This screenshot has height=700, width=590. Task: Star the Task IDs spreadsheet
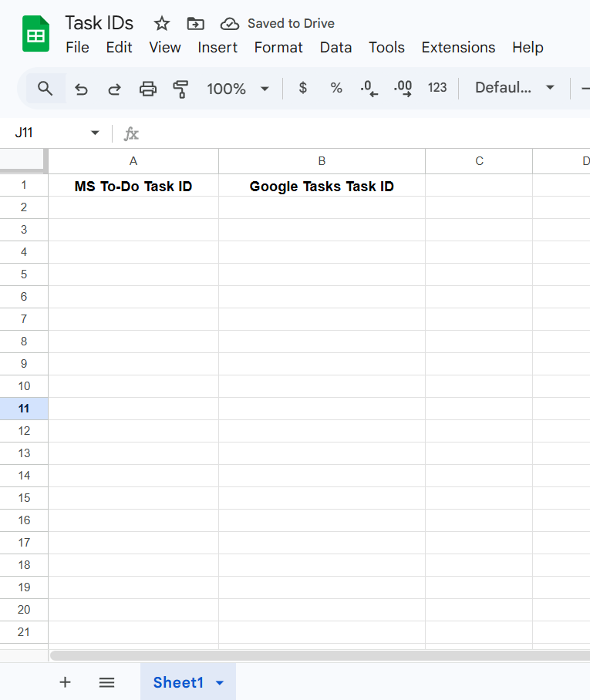point(161,23)
